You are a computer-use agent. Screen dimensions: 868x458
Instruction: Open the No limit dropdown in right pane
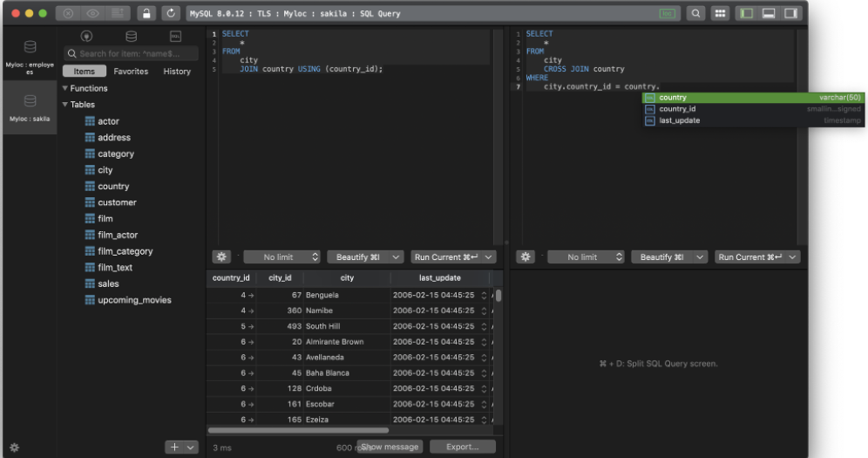click(586, 257)
